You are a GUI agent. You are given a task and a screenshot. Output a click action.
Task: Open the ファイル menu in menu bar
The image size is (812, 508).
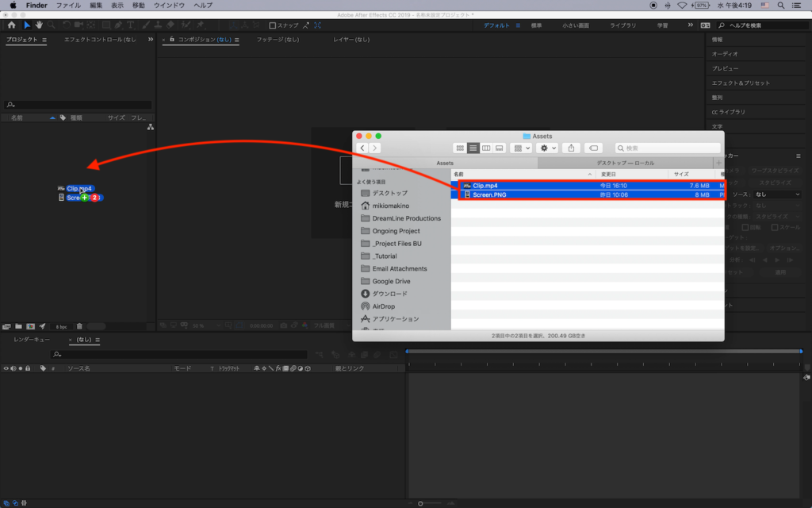click(x=68, y=6)
